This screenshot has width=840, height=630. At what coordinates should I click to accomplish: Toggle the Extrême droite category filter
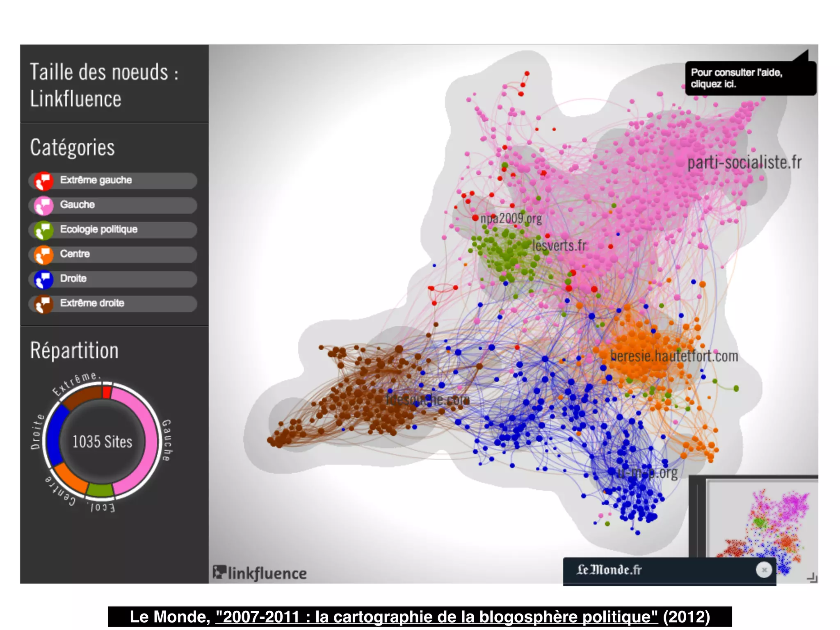pos(113,304)
